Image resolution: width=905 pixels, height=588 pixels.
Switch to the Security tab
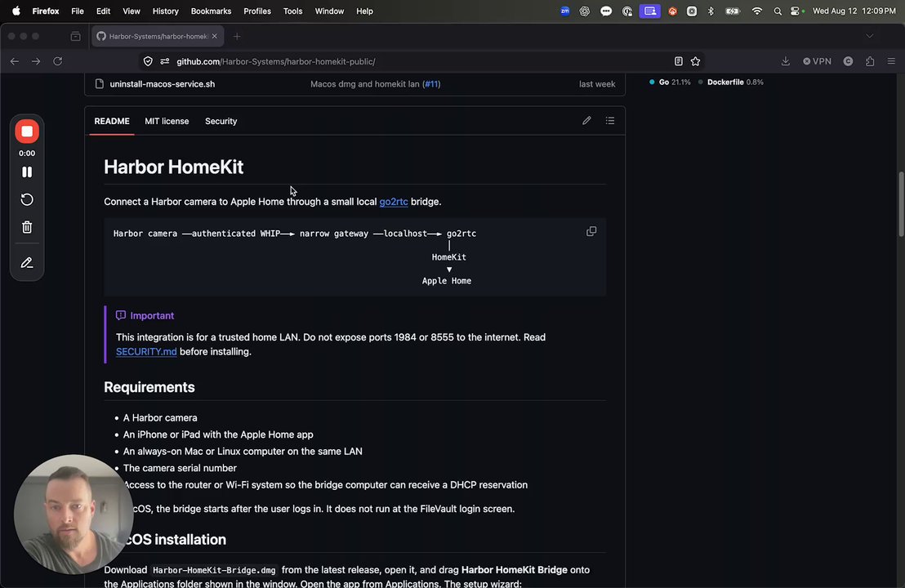(x=221, y=121)
